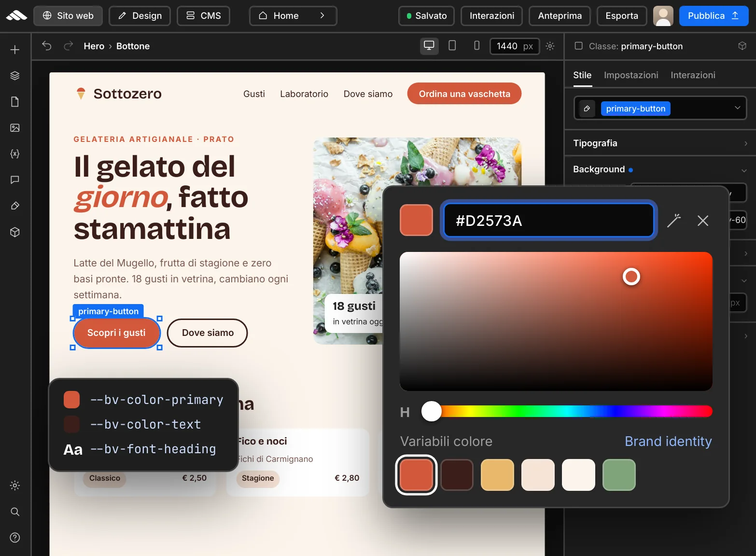Image resolution: width=756 pixels, height=556 pixels.
Task: Click the undo arrow
Action: pyautogui.click(x=47, y=46)
